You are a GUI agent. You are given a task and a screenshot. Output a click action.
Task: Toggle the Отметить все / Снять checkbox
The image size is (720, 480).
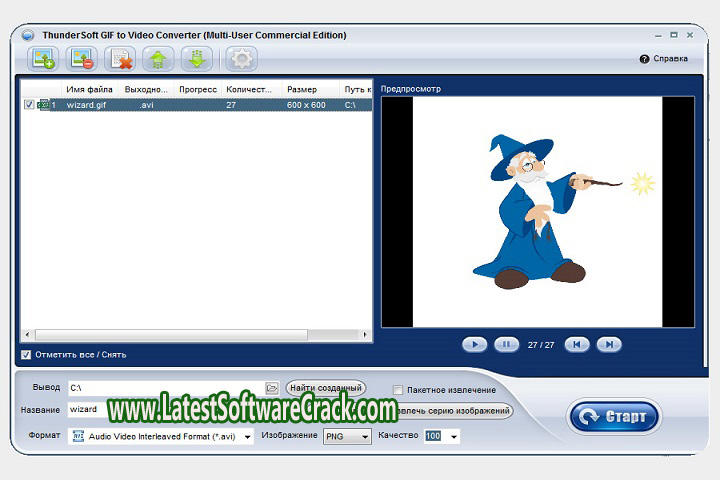pyautogui.click(x=26, y=355)
